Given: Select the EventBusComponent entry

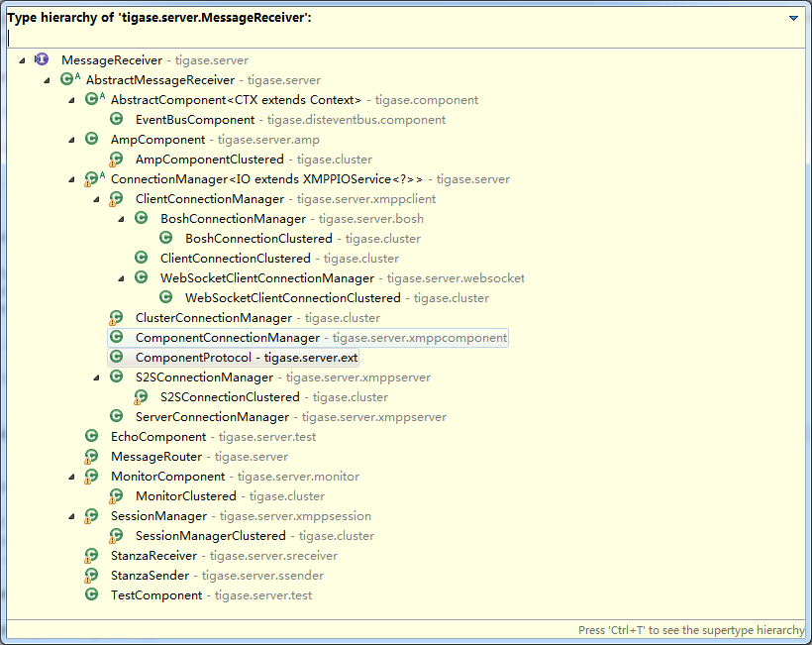Looking at the screenshot, I should (x=290, y=120).
